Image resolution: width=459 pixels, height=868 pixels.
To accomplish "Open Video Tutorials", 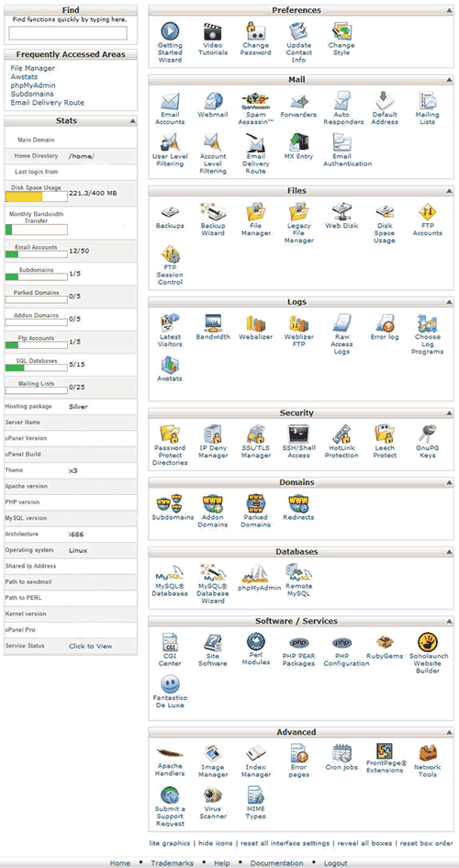I will tap(213, 39).
